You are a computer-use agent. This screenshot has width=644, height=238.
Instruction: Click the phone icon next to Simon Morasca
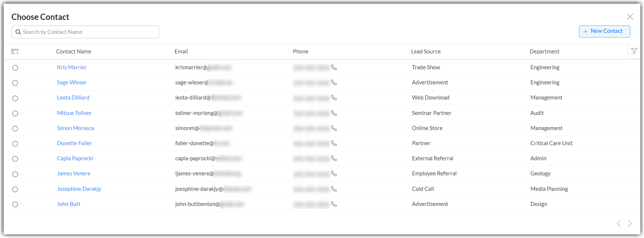(334, 128)
